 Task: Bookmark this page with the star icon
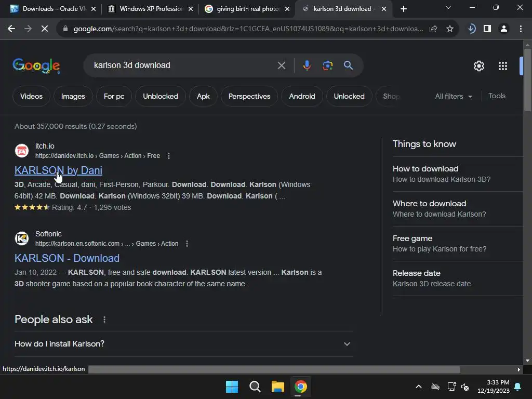450,29
